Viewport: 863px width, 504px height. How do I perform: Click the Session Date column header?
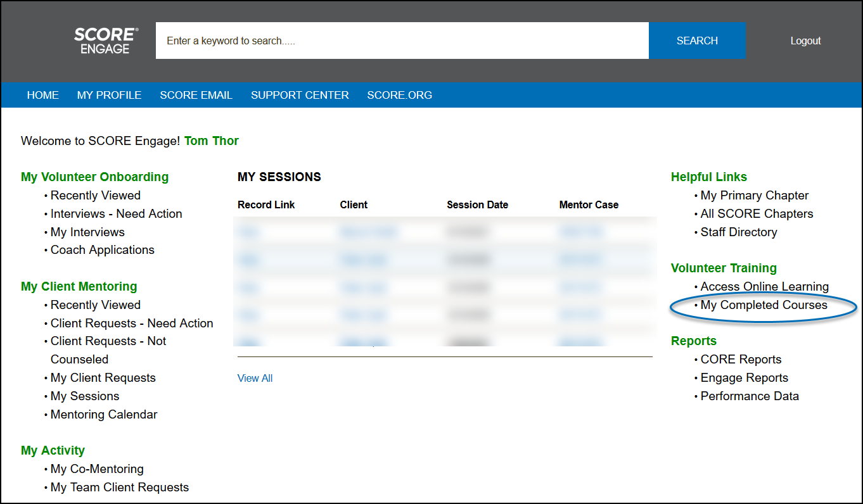(x=478, y=205)
